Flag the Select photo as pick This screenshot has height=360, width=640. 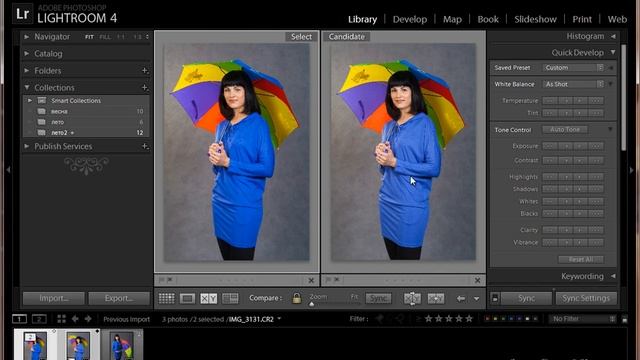point(162,280)
